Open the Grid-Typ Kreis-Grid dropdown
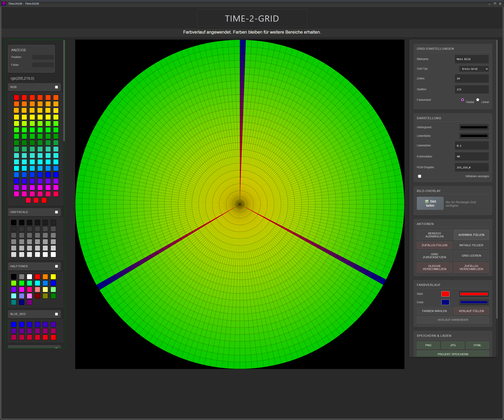 tap(474, 69)
